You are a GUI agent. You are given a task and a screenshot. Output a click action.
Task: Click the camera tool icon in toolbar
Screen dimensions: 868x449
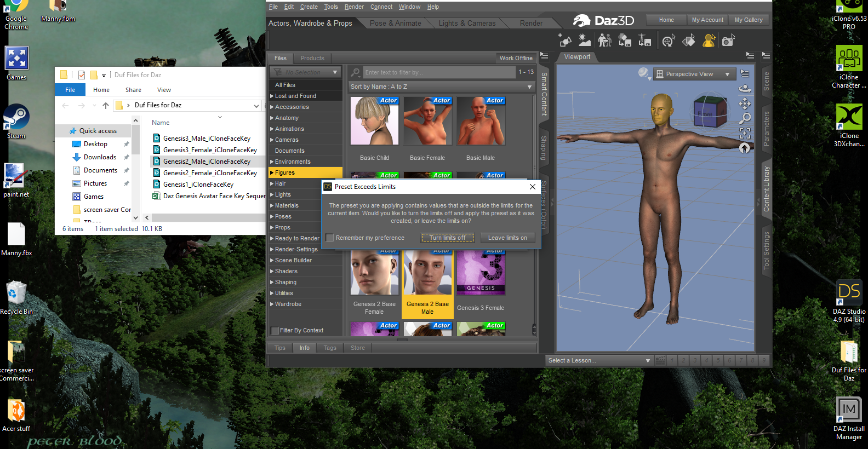click(728, 41)
